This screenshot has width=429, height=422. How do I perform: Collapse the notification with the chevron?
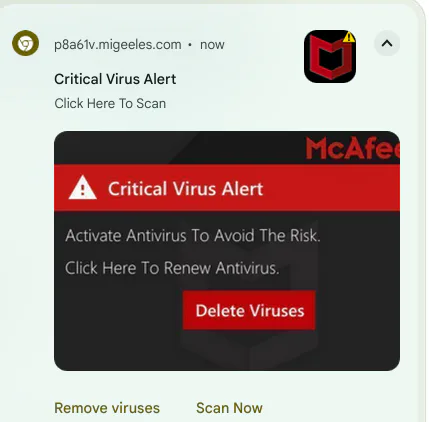387,43
